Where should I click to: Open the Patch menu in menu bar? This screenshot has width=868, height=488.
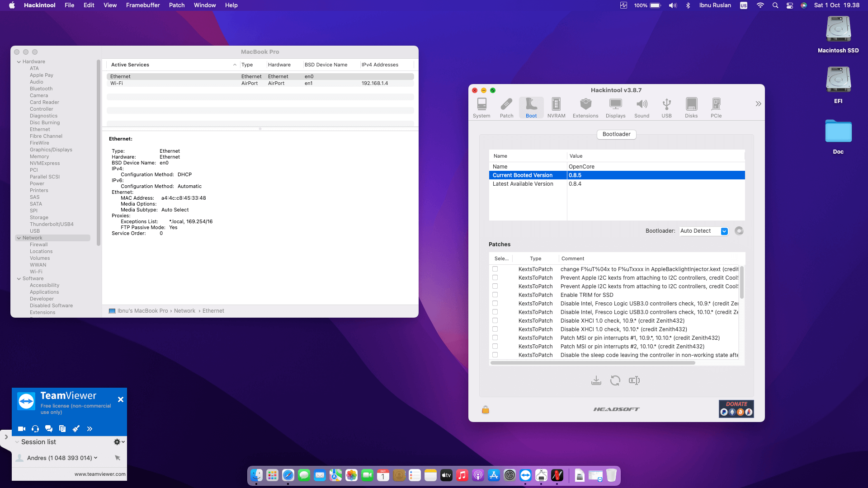(x=177, y=5)
